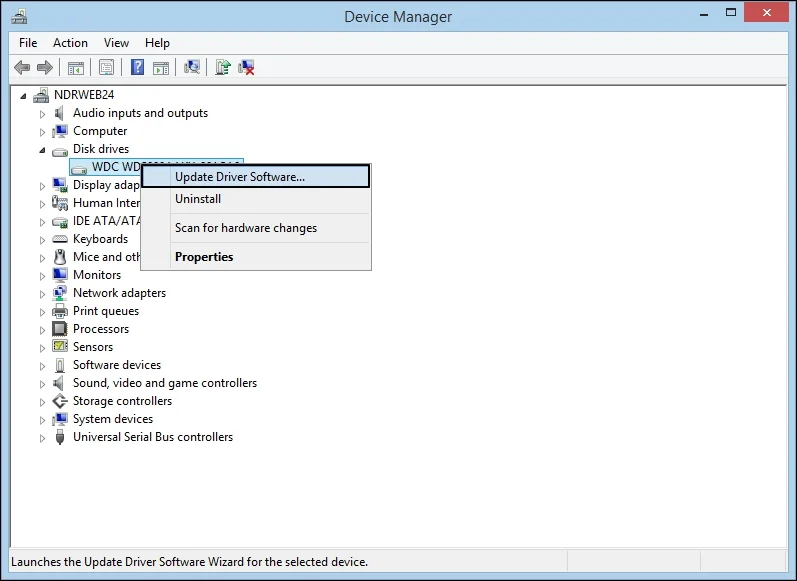Expand the System devices node arrow
Screen dimensions: 797x581
42,420
